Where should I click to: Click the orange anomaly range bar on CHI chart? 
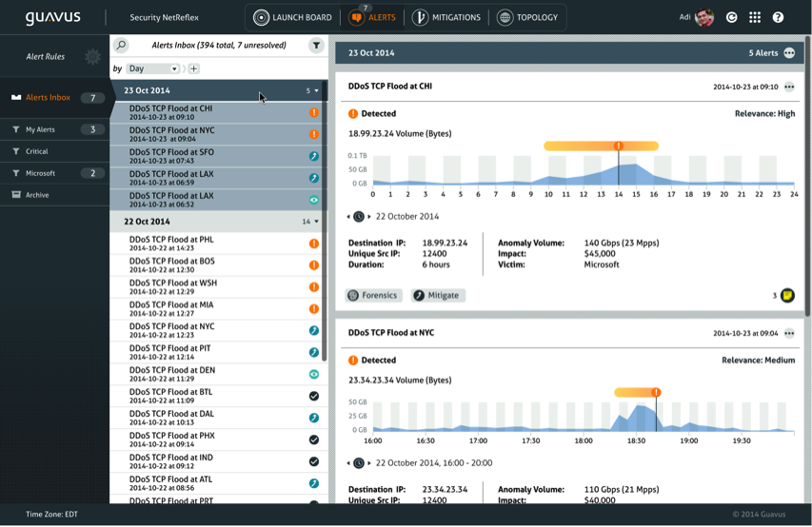[x=581, y=146]
